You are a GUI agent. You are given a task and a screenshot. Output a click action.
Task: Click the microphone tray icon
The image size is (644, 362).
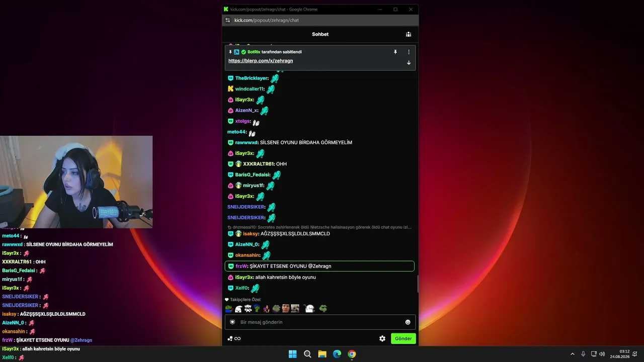click(x=583, y=354)
